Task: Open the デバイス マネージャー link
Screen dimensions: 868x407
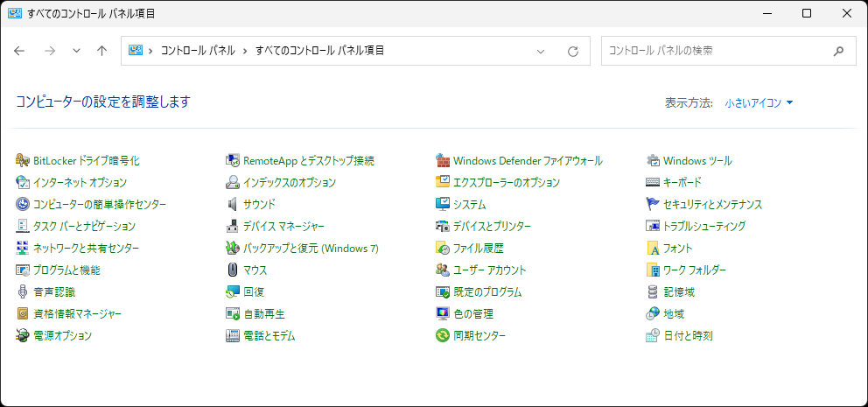Action: click(283, 227)
